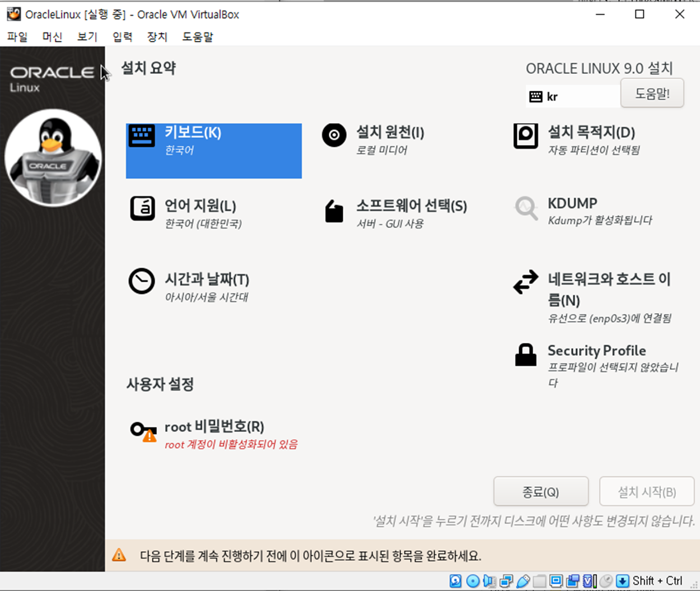Click '서버 - GUI 사용' text
This screenshot has height=591, width=700.
(390, 224)
